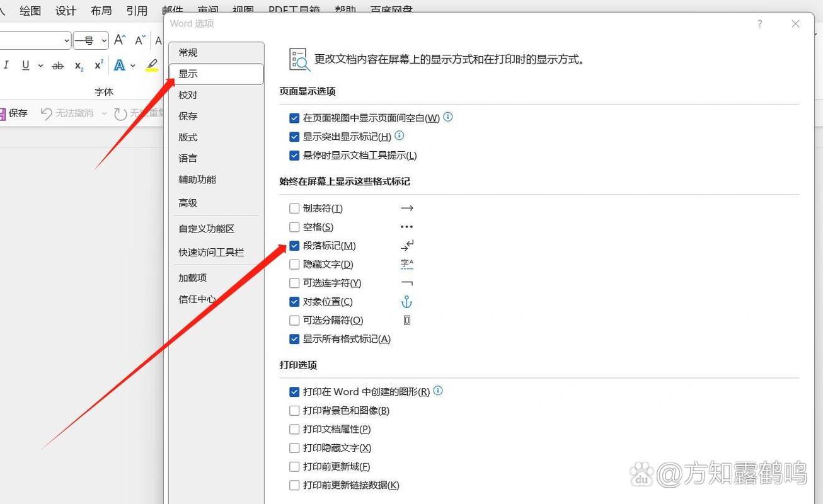The height and width of the screenshot is (504, 823).
Task: Click the Text Effects blue A icon
Action: (x=119, y=65)
